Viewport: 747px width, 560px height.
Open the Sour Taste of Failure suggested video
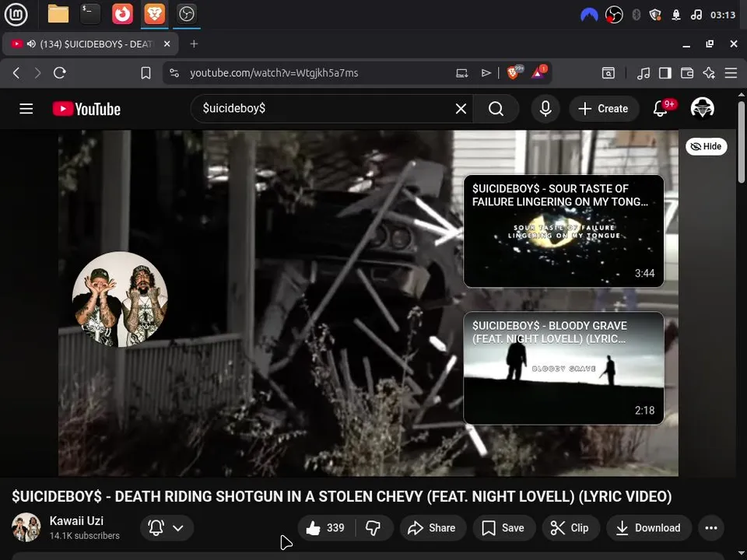pyautogui.click(x=563, y=231)
